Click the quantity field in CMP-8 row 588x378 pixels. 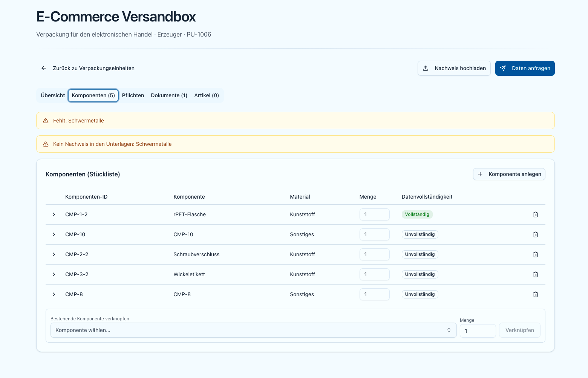[x=374, y=294]
